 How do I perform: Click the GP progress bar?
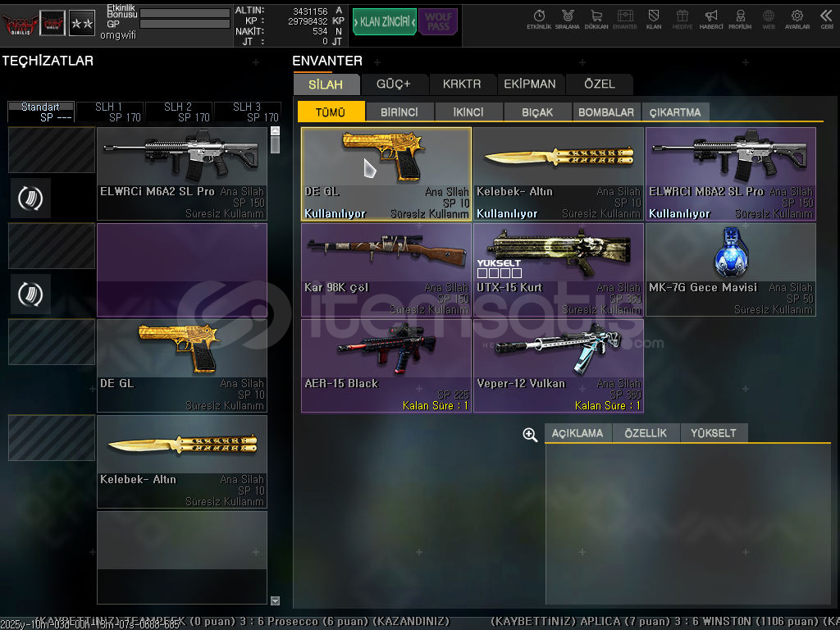(185, 24)
